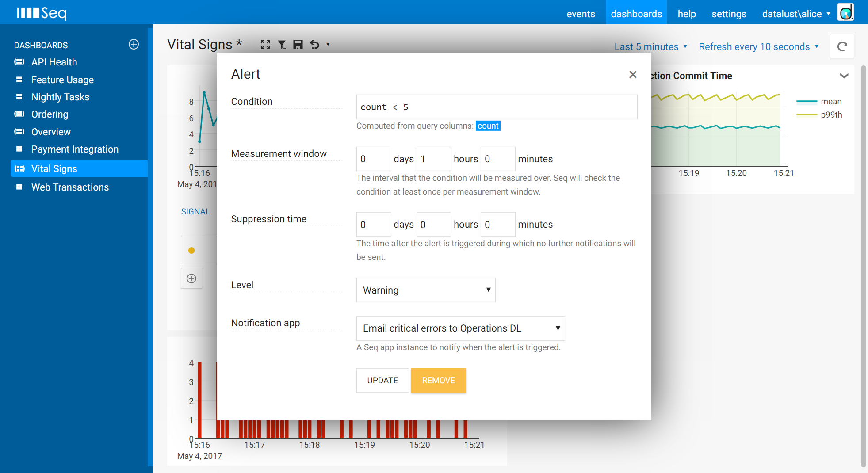Toggle fullscreen dashboard view

click(x=265, y=44)
